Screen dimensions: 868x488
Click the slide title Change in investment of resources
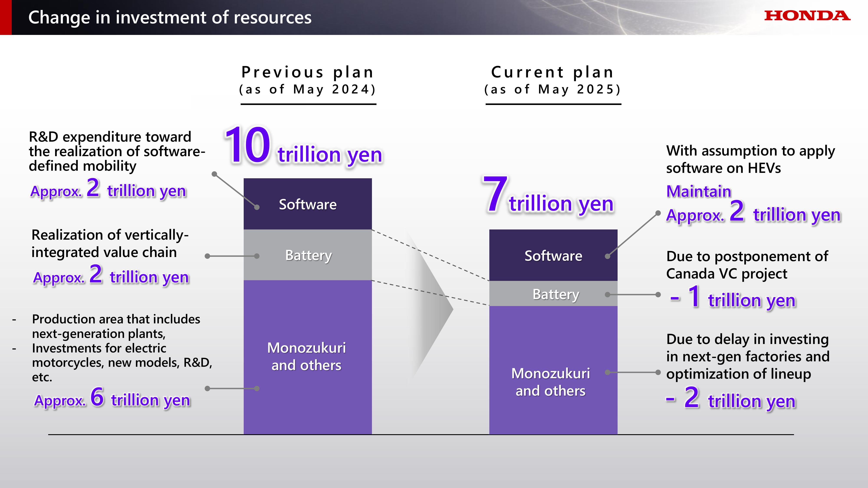(170, 18)
